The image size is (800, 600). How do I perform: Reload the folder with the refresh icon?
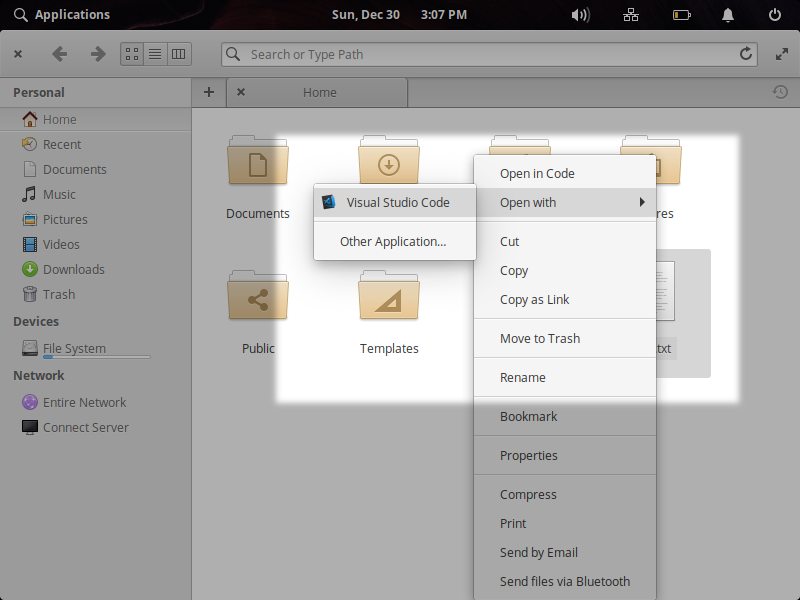pyautogui.click(x=745, y=54)
